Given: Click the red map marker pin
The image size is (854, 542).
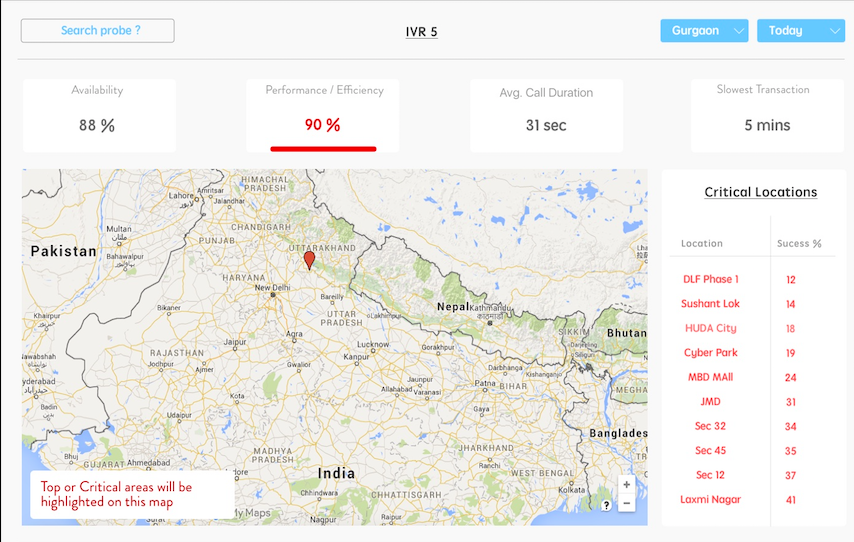Looking at the screenshot, I should click(309, 260).
